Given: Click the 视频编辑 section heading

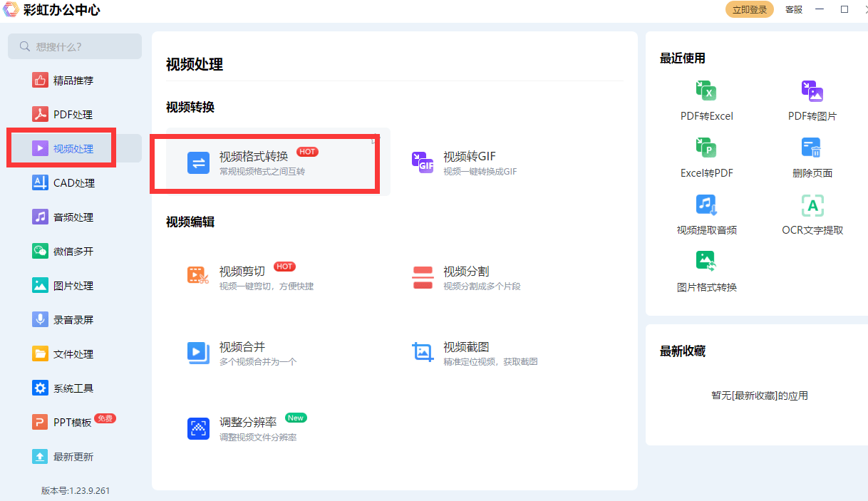Looking at the screenshot, I should [x=190, y=222].
